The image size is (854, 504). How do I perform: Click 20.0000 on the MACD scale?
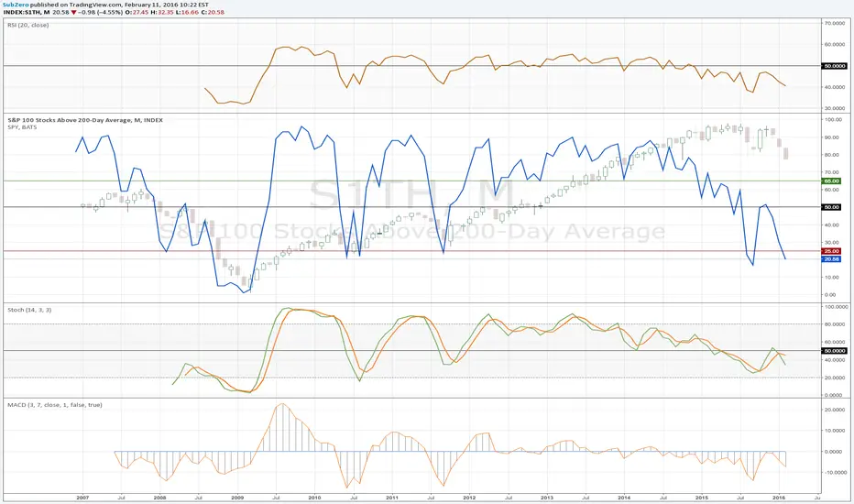(x=835, y=410)
